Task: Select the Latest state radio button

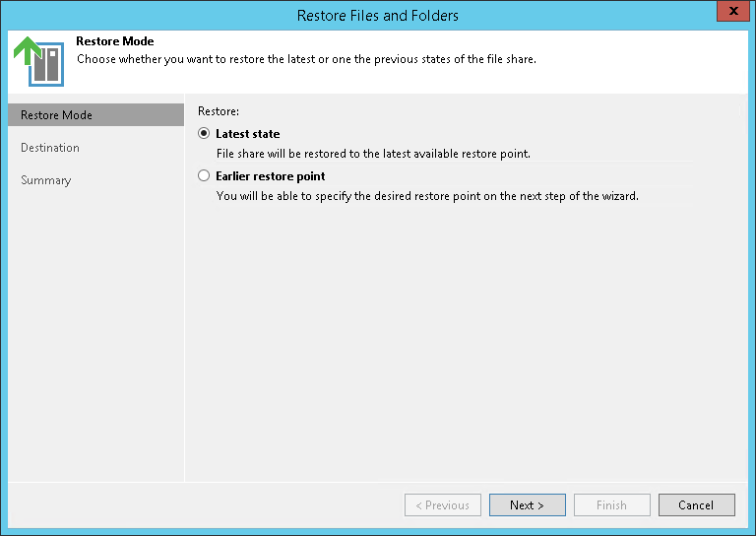Action: 204,134
